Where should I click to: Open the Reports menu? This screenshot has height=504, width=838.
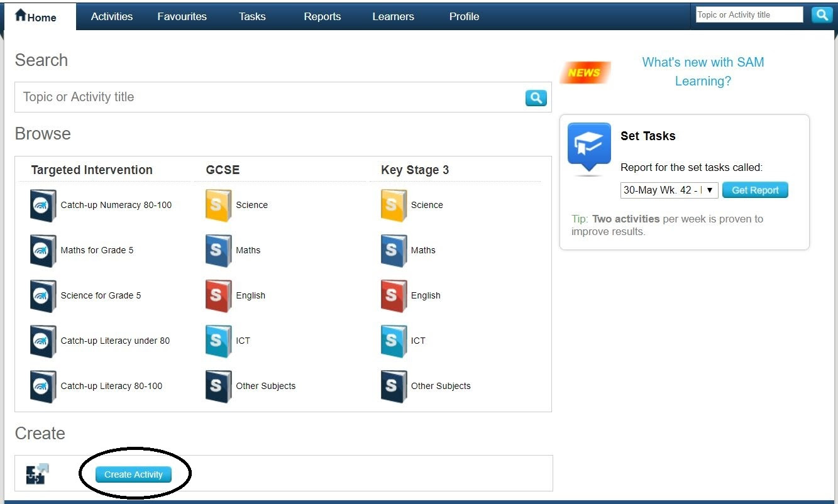(x=323, y=17)
